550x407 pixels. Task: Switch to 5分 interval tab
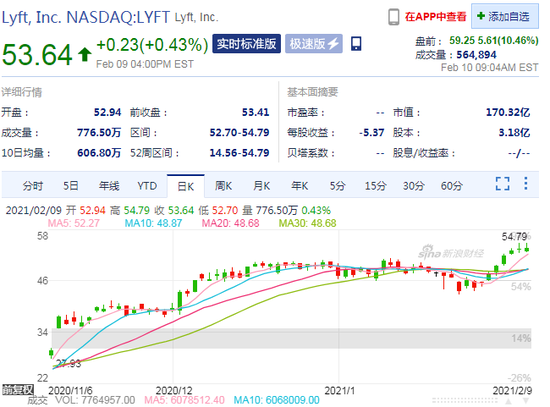(x=337, y=186)
